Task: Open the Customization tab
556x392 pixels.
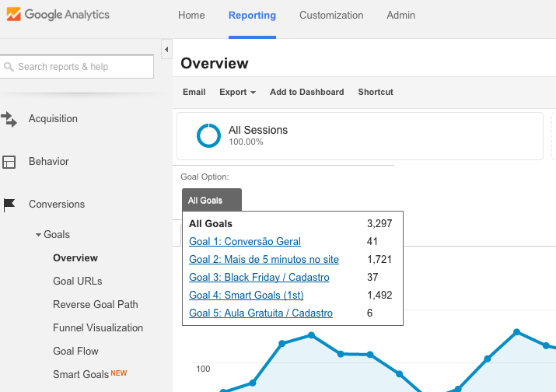Action: [331, 16]
